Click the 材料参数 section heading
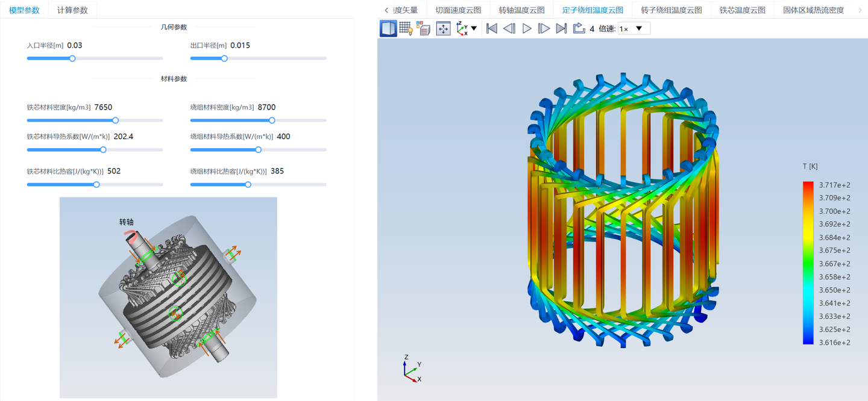 [174, 79]
